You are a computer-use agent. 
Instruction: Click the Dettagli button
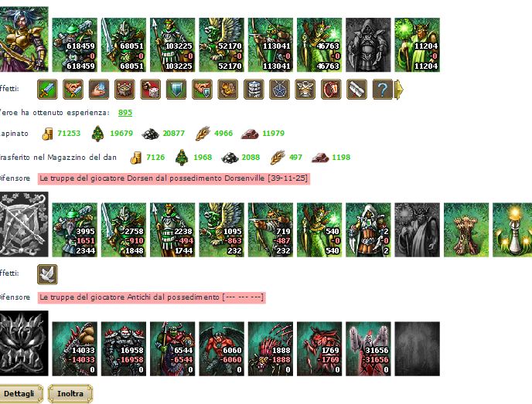click(x=21, y=393)
